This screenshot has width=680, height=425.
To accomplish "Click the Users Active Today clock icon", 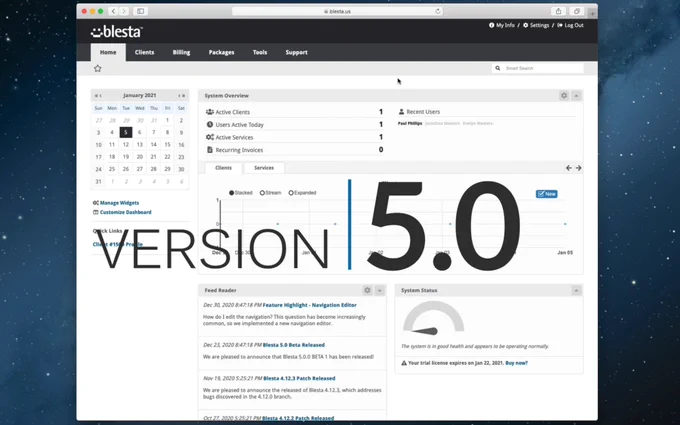I will 210,124.
